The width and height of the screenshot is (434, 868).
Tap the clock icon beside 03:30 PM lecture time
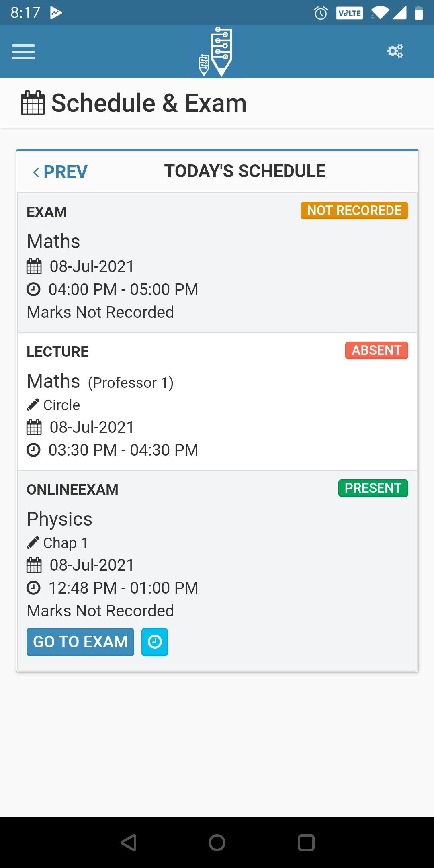click(33, 450)
